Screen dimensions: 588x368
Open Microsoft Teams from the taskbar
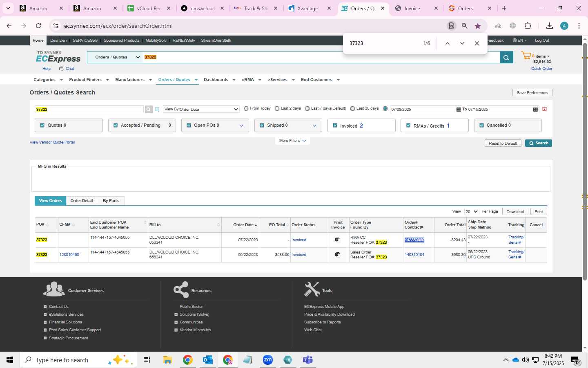tap(308, 360)
